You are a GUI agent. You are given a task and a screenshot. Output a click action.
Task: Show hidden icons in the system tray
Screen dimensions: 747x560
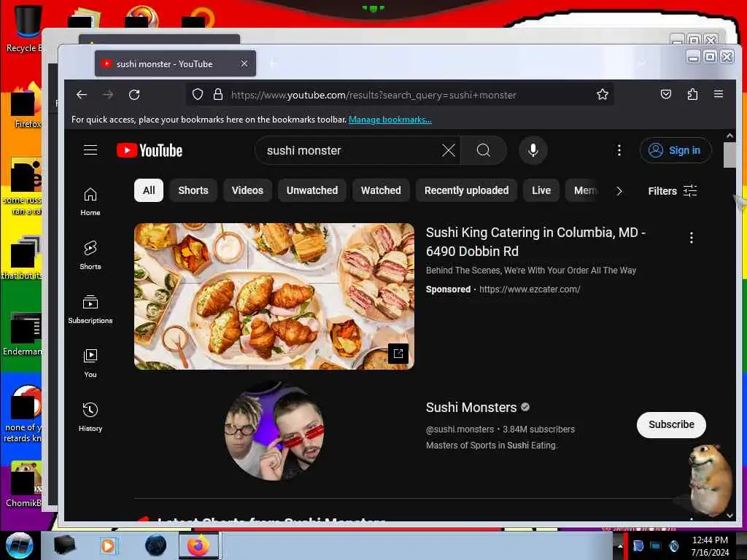(620, 545)
